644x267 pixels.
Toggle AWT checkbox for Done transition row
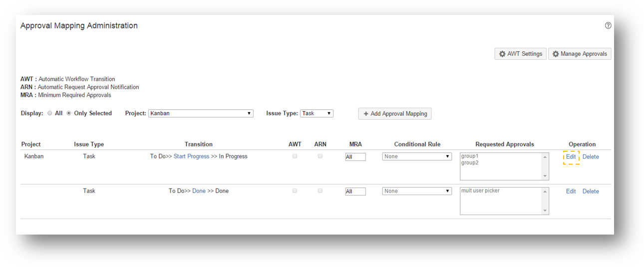pos(295,191)
